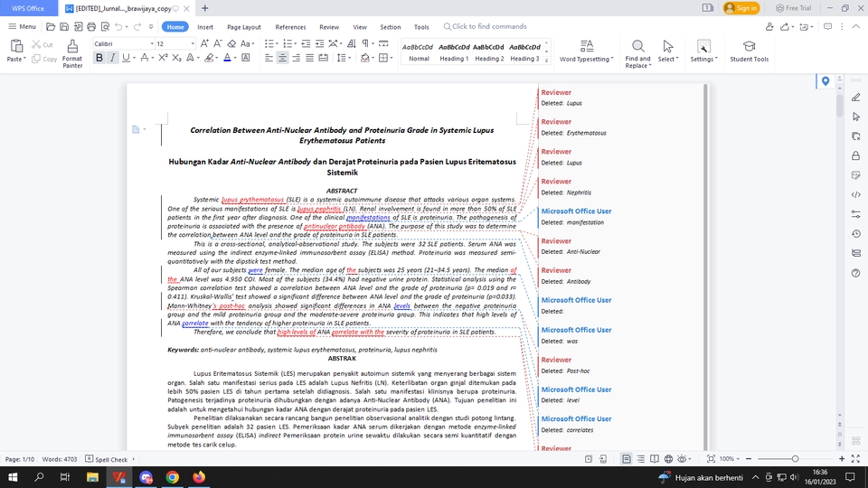Click the zoom slider handle
The image size is (868, 488).
pyautogui.click(x=795, y=459)
